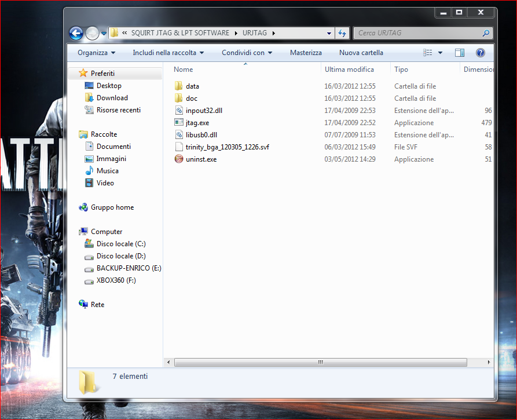Image resolution: width=517 pixels, height=420 pixels.
Task: Change view with the view icon
Action: pyautogui.click(x=428, y=53)
